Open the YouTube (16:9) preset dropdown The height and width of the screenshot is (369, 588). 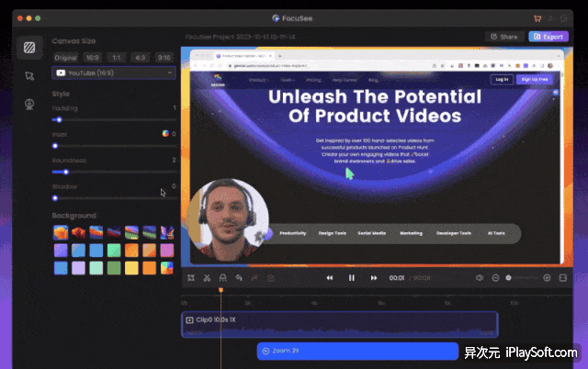pyautogui.click(x=114, y=73)
